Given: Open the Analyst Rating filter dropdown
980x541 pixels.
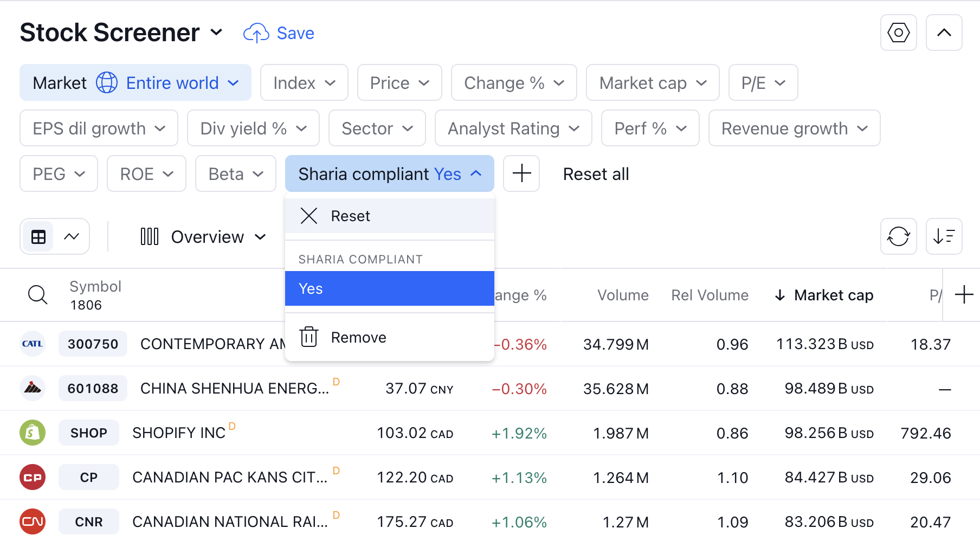Looking at the screenshot, I should tap(513, 128).
